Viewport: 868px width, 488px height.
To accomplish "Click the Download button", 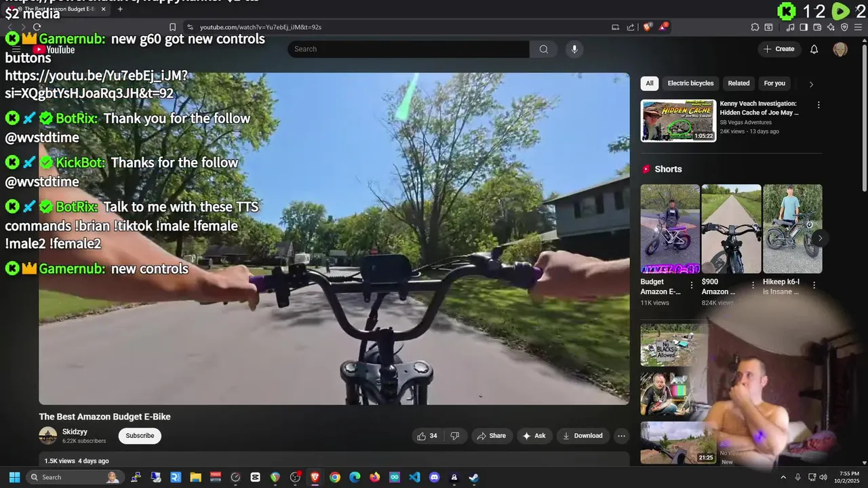I will [x=583, y=436].
